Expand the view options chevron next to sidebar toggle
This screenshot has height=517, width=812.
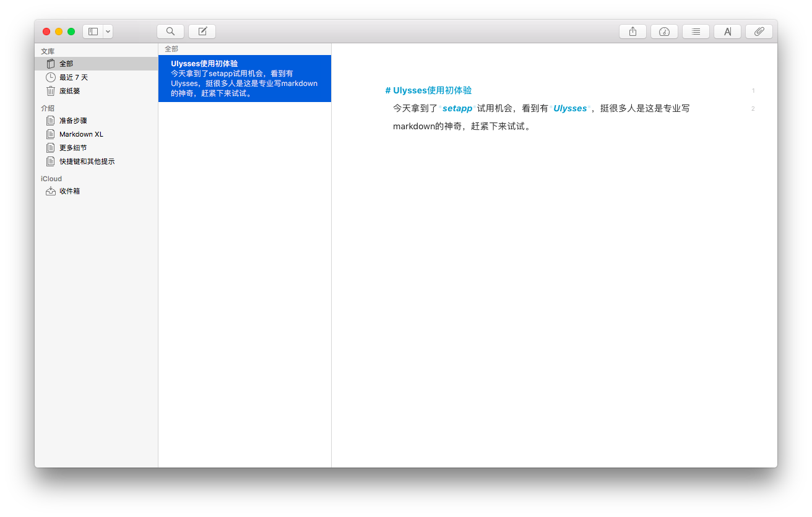pos(108,31)
